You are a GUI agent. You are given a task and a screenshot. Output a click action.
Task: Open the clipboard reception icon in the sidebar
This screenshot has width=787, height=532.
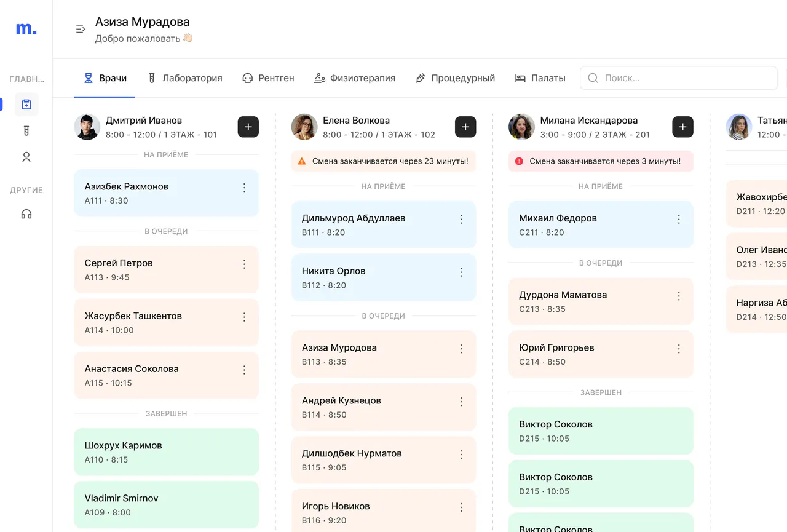[x=26, y=105]
